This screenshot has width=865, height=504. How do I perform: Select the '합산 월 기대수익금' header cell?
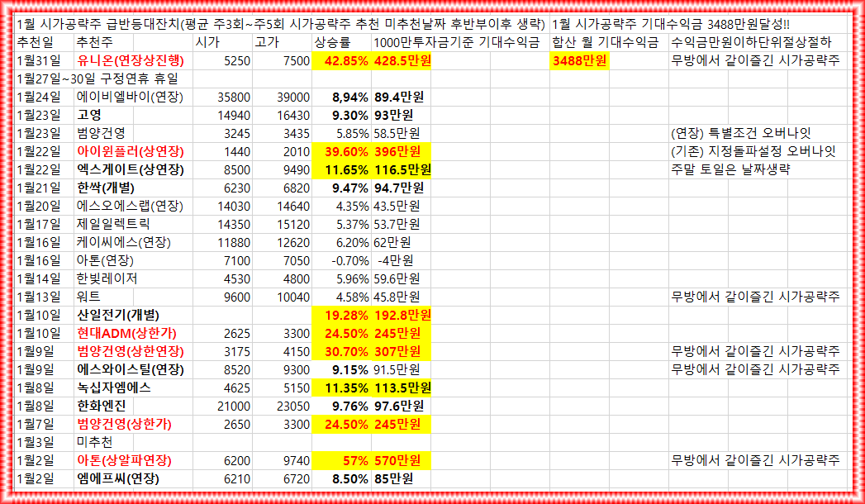tap(606, 42)
